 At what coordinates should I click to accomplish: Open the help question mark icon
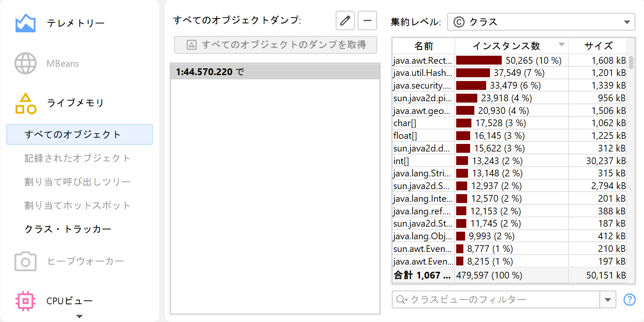[x=629, y=300]
